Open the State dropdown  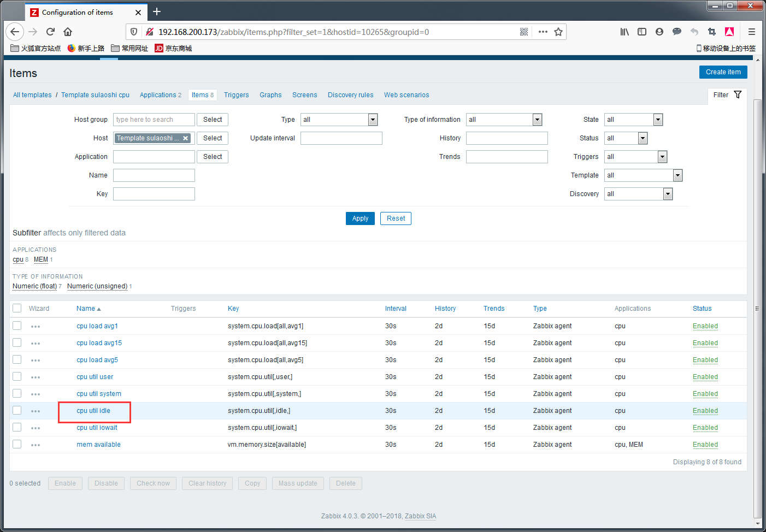pyautogui.click(x=634, y=120)
